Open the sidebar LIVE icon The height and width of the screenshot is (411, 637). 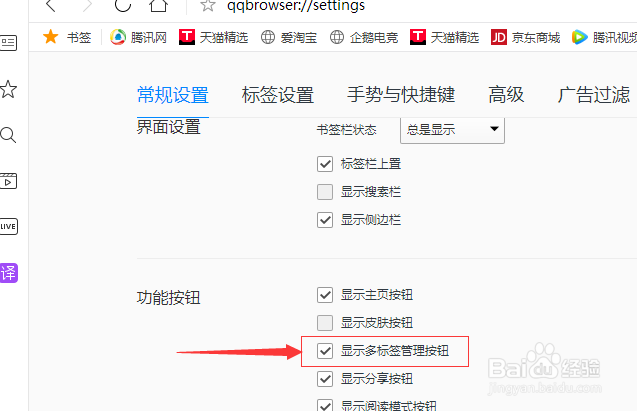pos(9,227)
